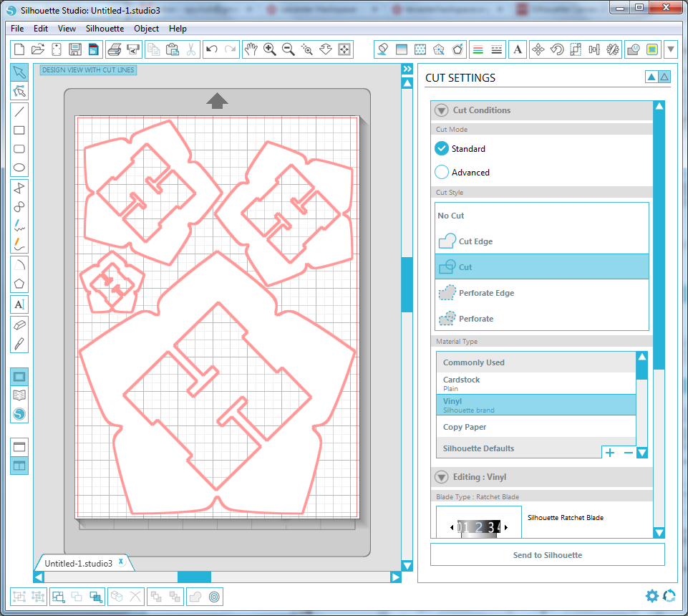This screenshot has width=688, height=616.
Task: Open the Rotate panel icon
Action: (x=557, y=49)
